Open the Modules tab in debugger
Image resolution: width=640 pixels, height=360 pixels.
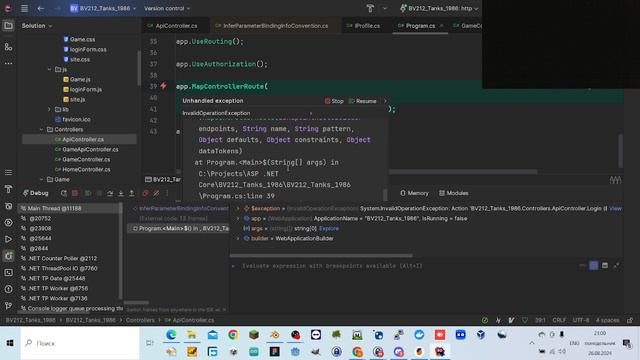coord(453,193)
